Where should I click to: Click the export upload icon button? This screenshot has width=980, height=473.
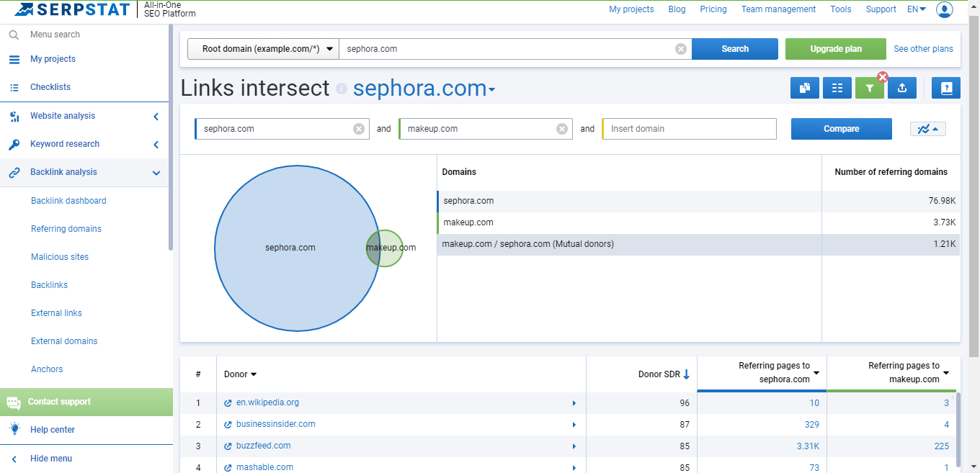tap(902, 88)
